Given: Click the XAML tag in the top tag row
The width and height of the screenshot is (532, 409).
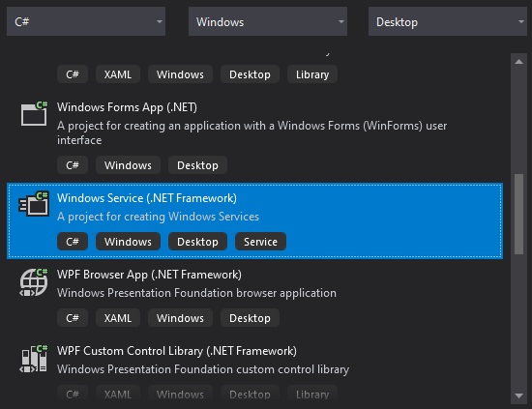Looking at the screenshot, I should coord(118,74).
